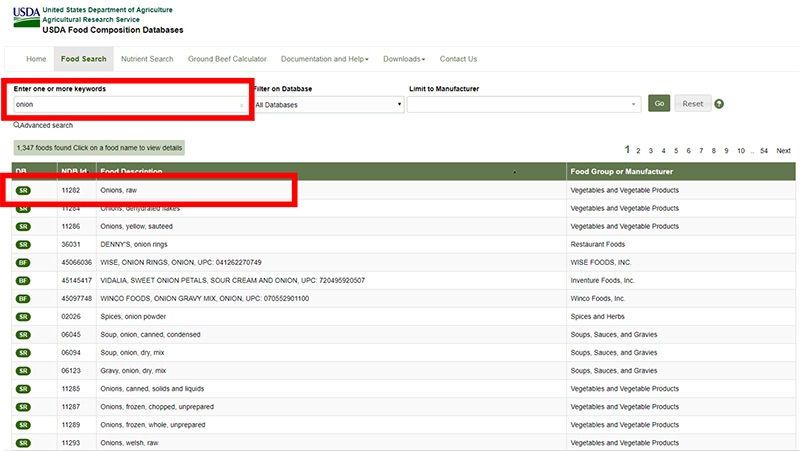Clear the keyword field with the x

point(241,105)
